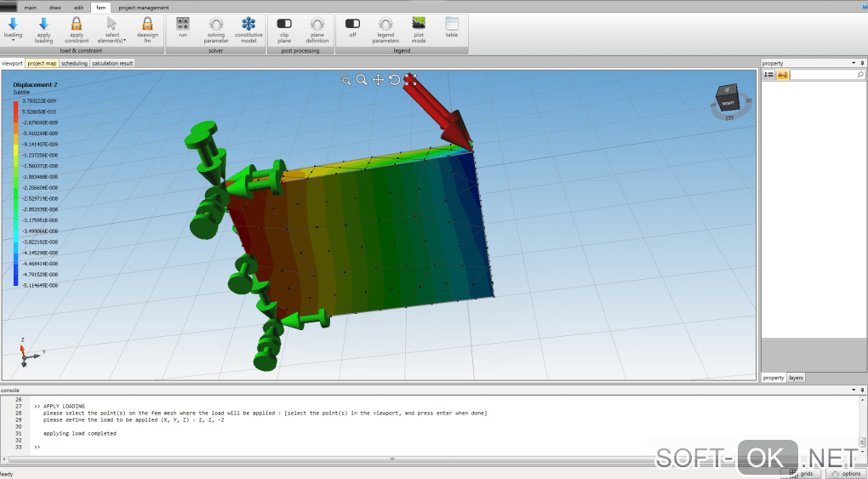Viewport: 868px width, 479px height.
Task: Open solving parameter settings
Action: [x=216, y=29]
